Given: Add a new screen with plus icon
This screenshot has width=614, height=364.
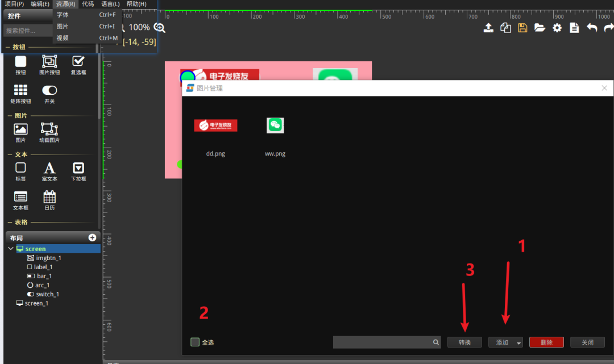Looking at the screenshot, I should tap(93, 238).
